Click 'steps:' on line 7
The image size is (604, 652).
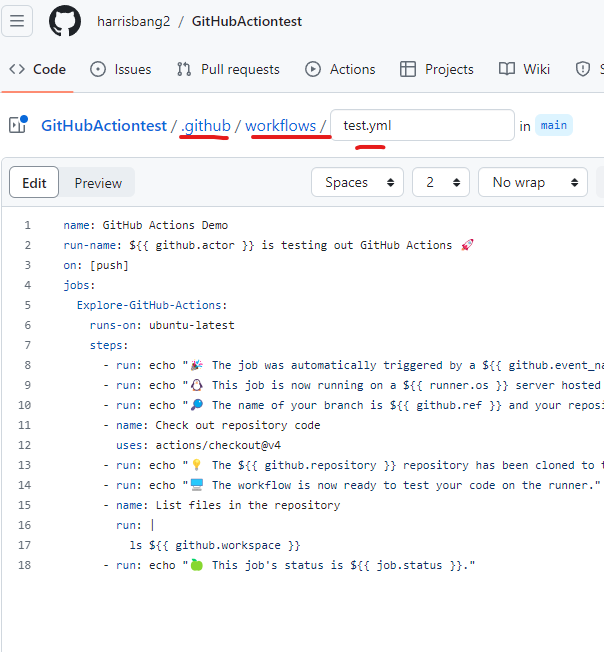click(x=109, y=345)
